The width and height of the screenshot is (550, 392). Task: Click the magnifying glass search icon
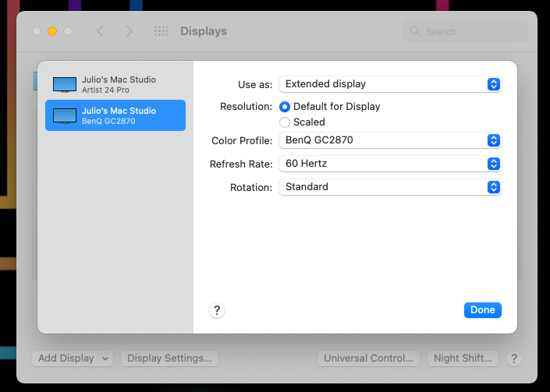click(415, 31)
